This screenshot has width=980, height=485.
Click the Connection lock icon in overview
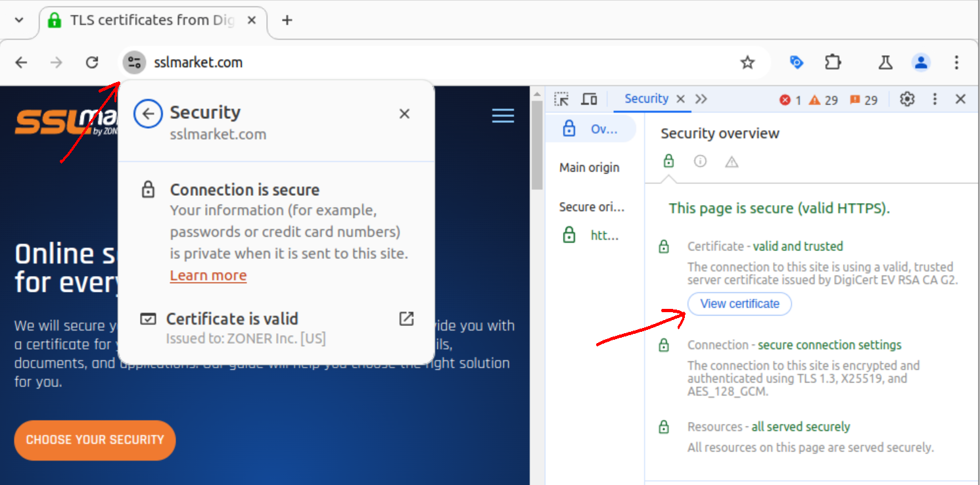(x=664, y=345)
